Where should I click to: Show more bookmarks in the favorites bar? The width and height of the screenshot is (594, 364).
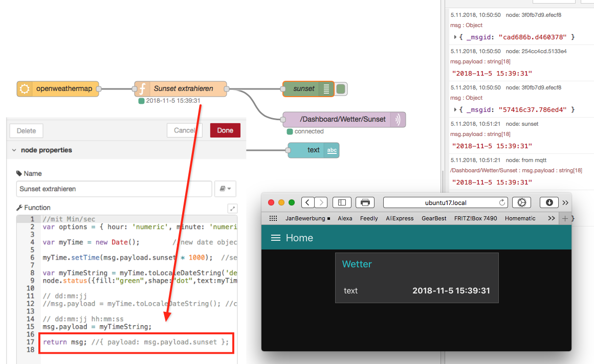coord(551,218)
